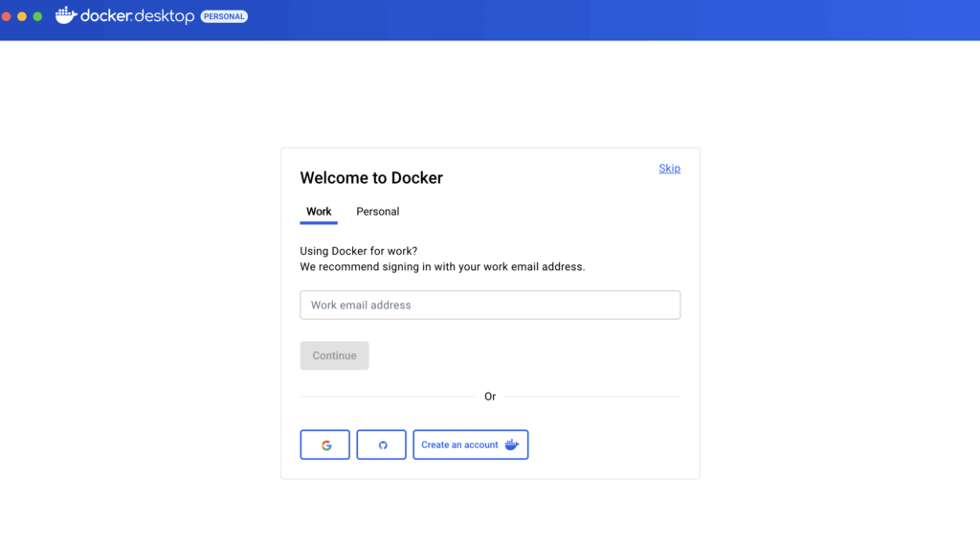Image resolution: width=980 pixels, height=544 pixels.
Task: Click the Docker whale logo in the header
Action: pyautogui.click(x=66, y=15)
